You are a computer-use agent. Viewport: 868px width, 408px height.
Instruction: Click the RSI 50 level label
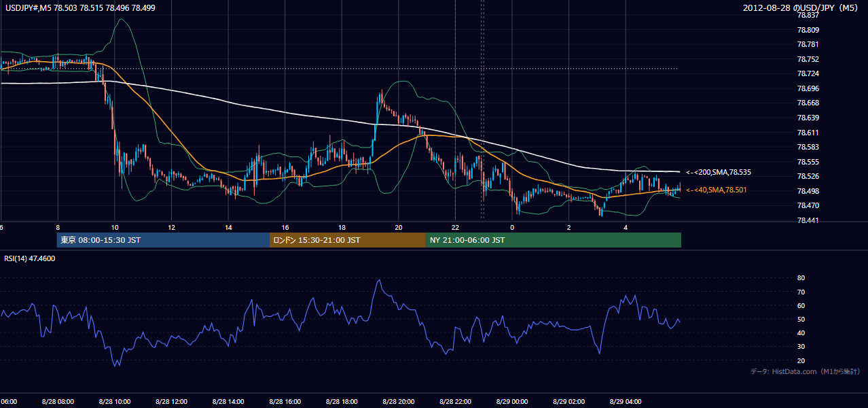tap(801, 319)
